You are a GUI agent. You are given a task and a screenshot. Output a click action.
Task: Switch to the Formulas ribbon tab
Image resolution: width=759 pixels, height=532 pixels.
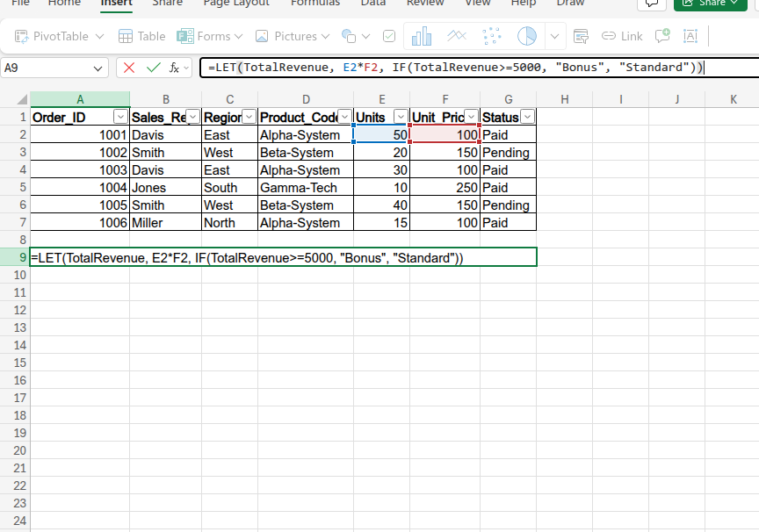point(314,4)
